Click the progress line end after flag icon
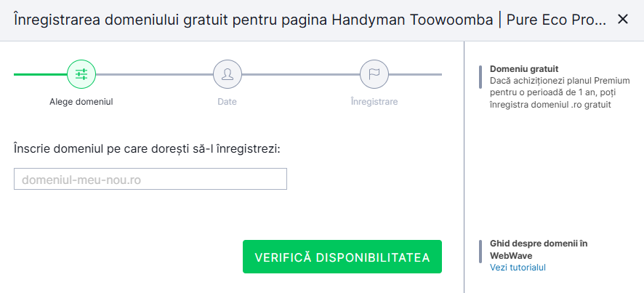This screenshot has width=644, height=293. pos(416,74)
